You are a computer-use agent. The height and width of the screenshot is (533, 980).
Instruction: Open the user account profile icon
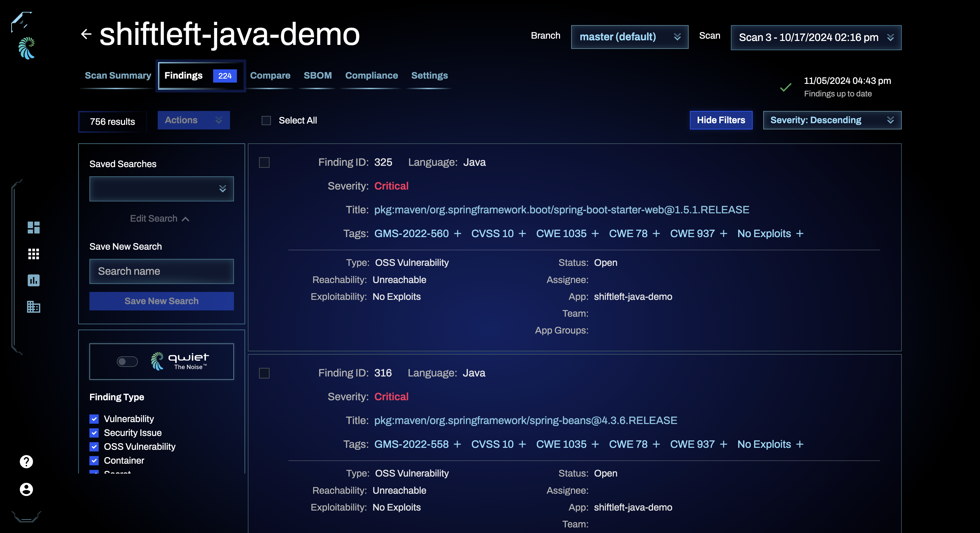pyautogui.click(x=26, y=489)
